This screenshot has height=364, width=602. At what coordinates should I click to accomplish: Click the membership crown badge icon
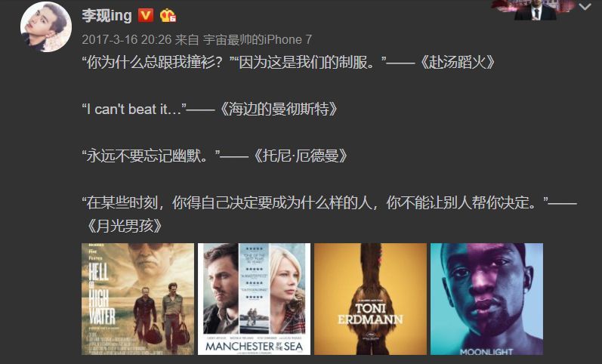tap(168, 16)
